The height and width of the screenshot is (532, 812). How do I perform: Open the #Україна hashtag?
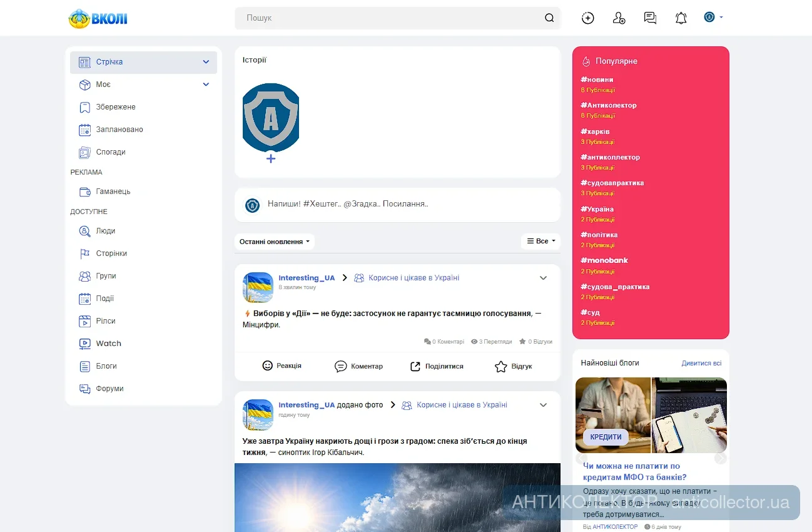pyautogui.click(x=597, y=209)
